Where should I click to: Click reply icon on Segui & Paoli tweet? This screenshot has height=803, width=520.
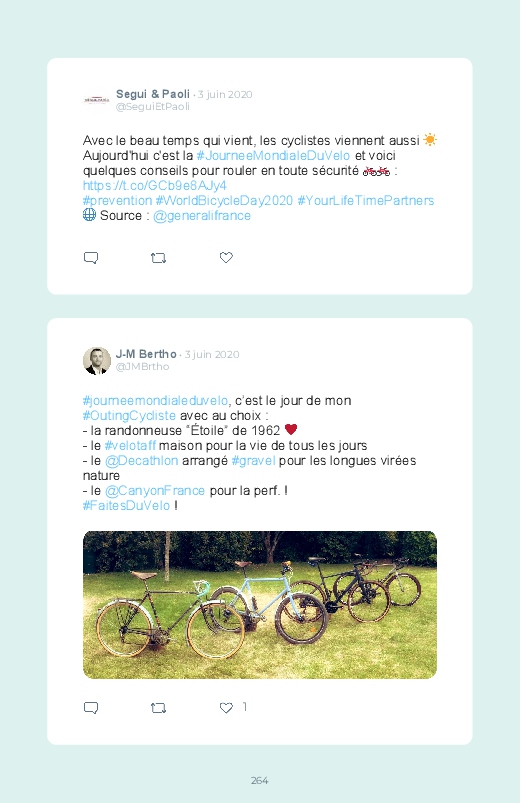click(x=91, y=258)
